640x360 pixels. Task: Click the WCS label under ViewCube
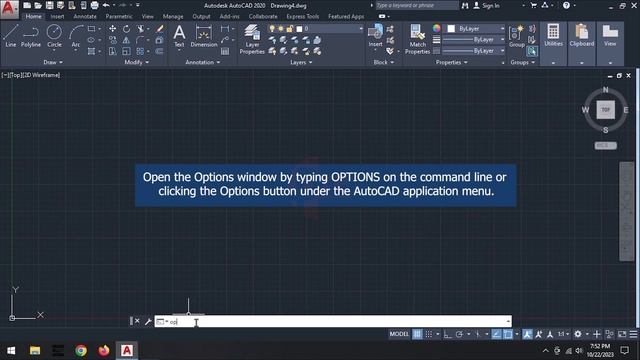605,145
